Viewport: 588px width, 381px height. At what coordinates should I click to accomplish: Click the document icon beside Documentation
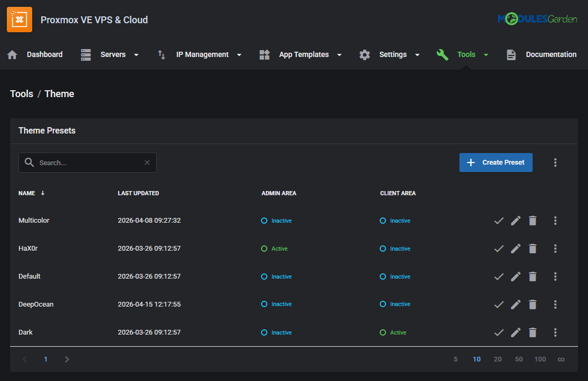pyautogui.click(x=510, y=54)
